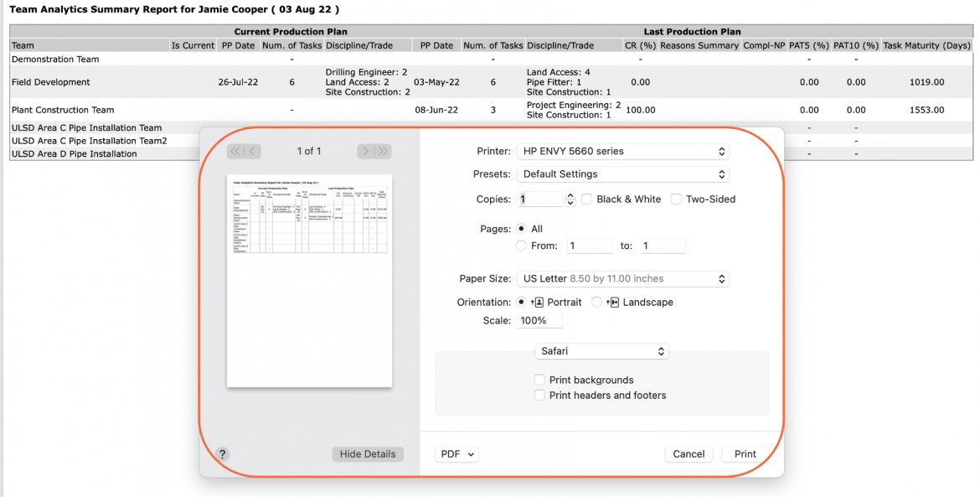
Task: Click the print preview page thumbnail
Action: [309, 281]
